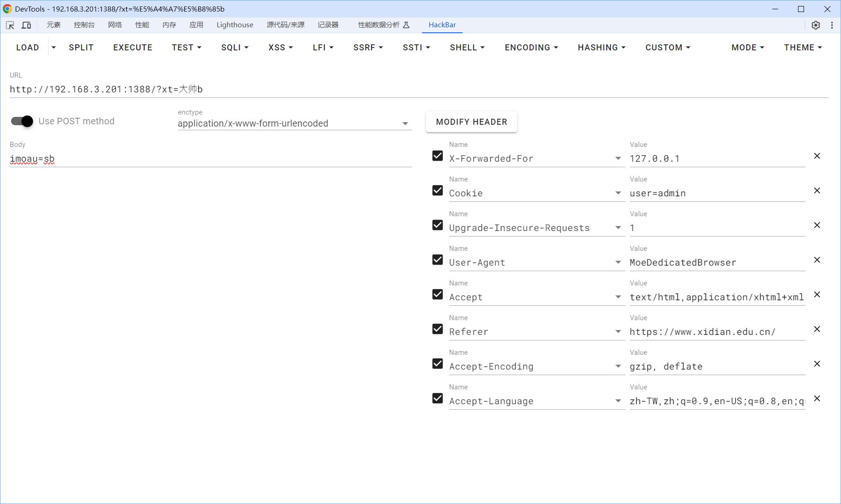Activate the inspect element picker icon

click(10, 25)
